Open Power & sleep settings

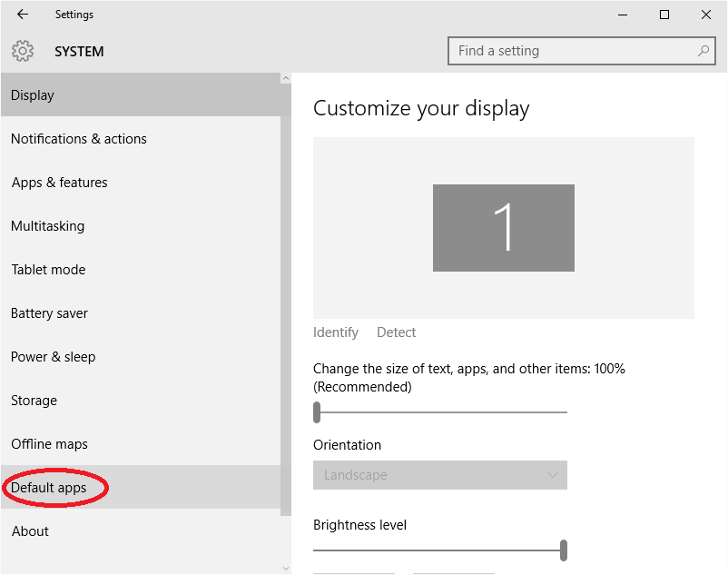(x=54, y=357)
